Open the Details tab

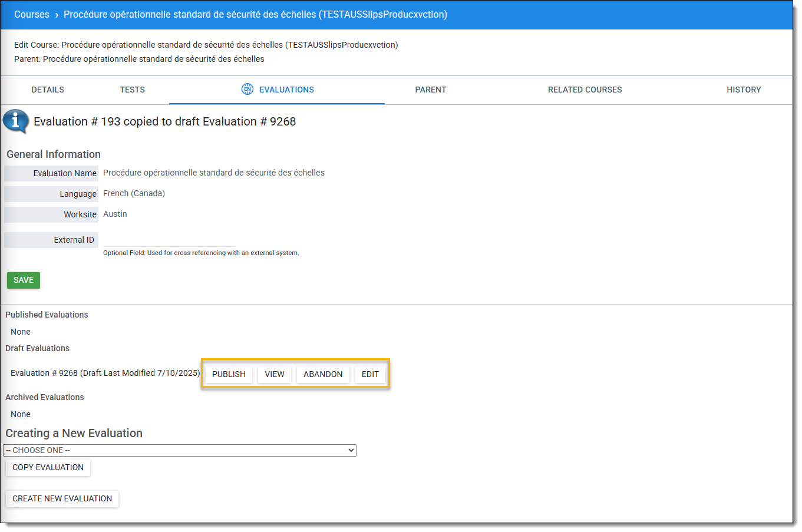click(x=48, y=90)
